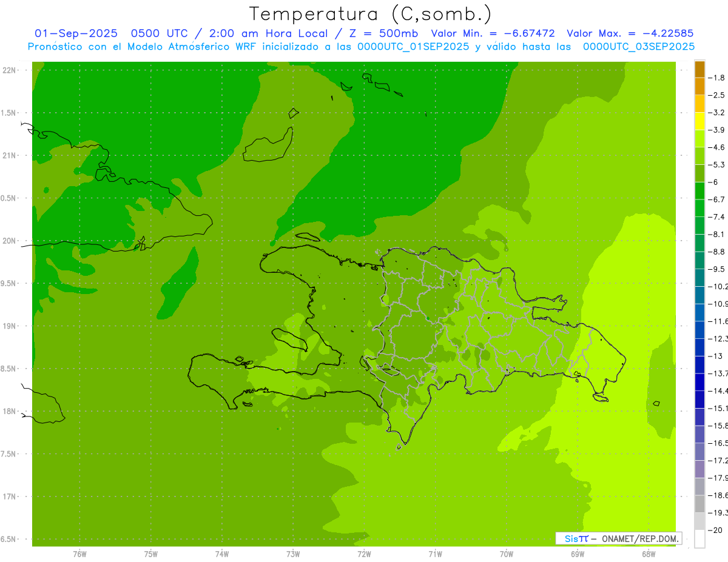This screenshot has width=728, height=562.
Task: Click the '-20' colorbar label
Action: click(716, 530)
